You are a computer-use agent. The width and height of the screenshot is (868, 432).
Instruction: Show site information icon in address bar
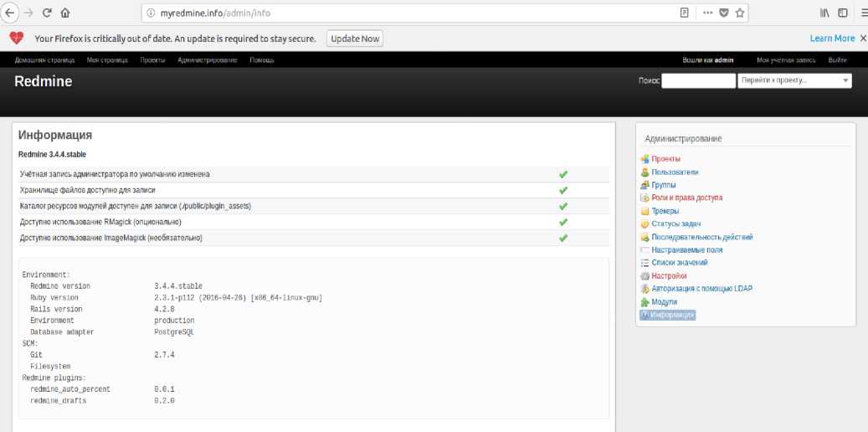tap(151, 13)
